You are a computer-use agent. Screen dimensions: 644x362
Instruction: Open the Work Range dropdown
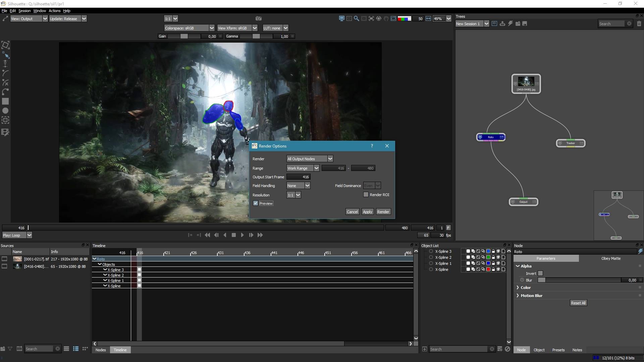point(303,168)
